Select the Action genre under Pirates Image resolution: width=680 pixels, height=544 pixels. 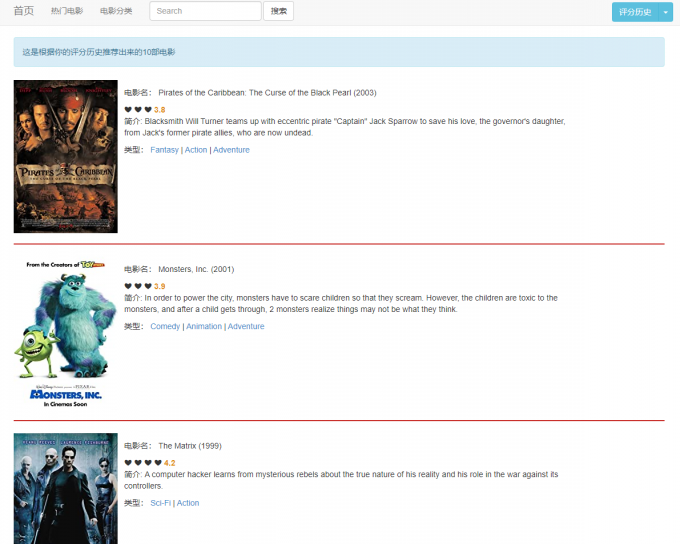click(196, 150)
